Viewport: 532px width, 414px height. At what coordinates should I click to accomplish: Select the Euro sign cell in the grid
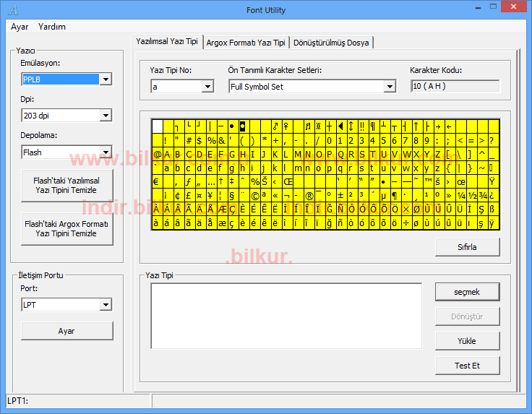click(158, 182)
